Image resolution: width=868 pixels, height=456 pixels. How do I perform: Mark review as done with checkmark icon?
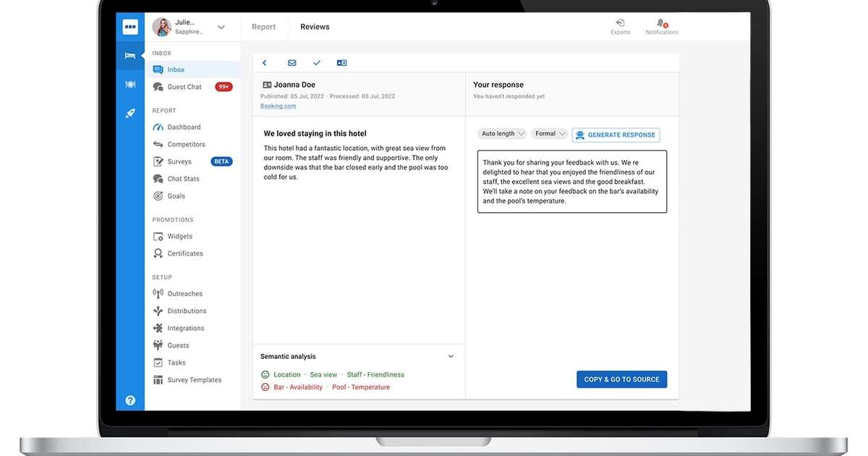point(317,63)
